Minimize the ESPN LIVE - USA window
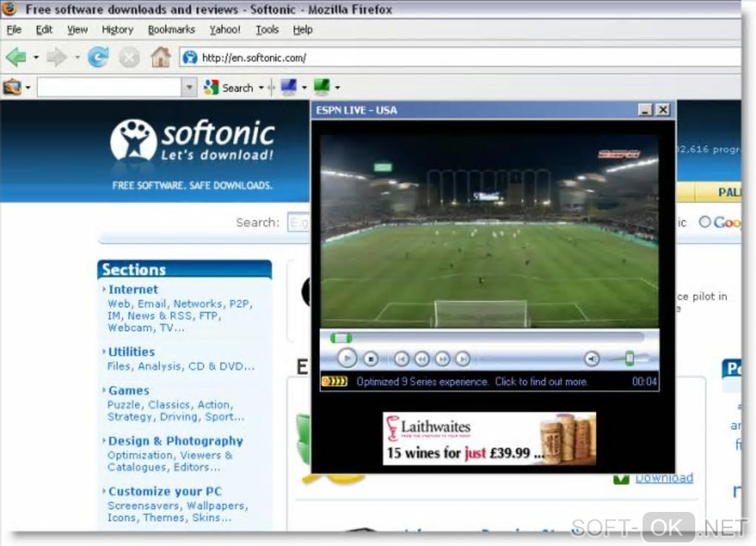 tap(646, 110)
